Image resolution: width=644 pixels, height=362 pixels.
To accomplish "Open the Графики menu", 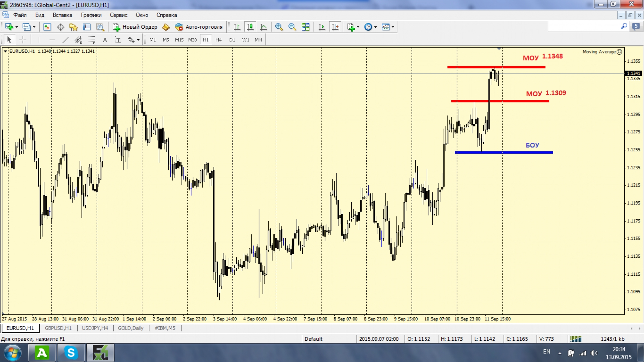I will coord(91,15).
